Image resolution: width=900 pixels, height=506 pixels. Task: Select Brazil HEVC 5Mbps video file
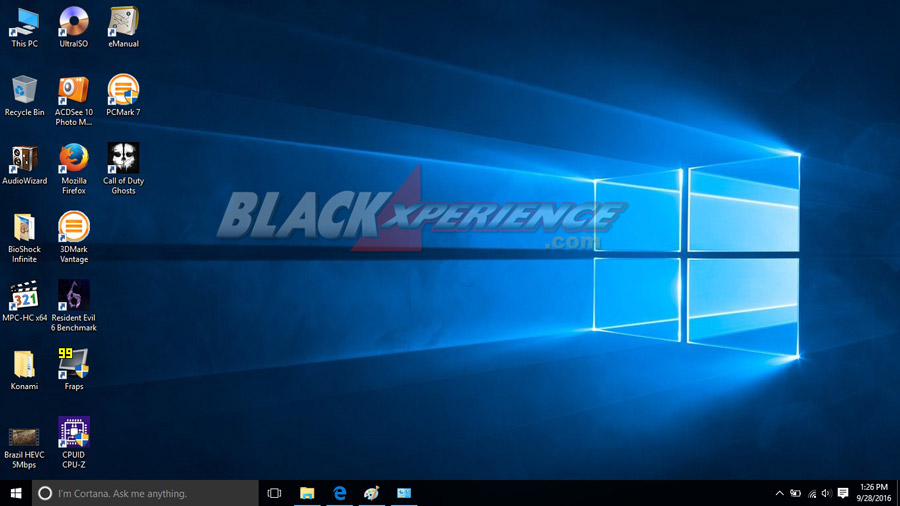tap(25, 447)
